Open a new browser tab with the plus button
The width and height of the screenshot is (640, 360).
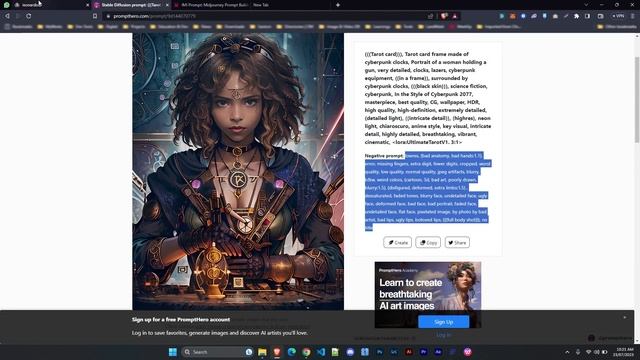point(338,5)
